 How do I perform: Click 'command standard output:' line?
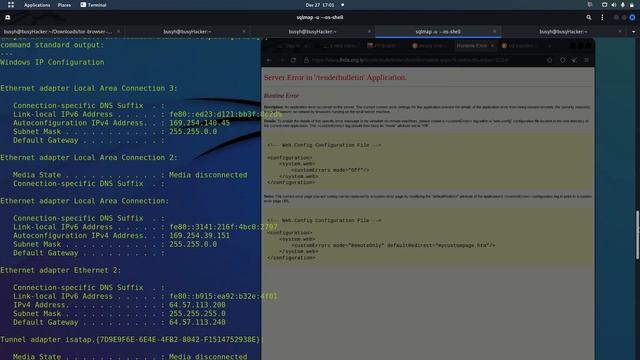(x=52, y=45)
